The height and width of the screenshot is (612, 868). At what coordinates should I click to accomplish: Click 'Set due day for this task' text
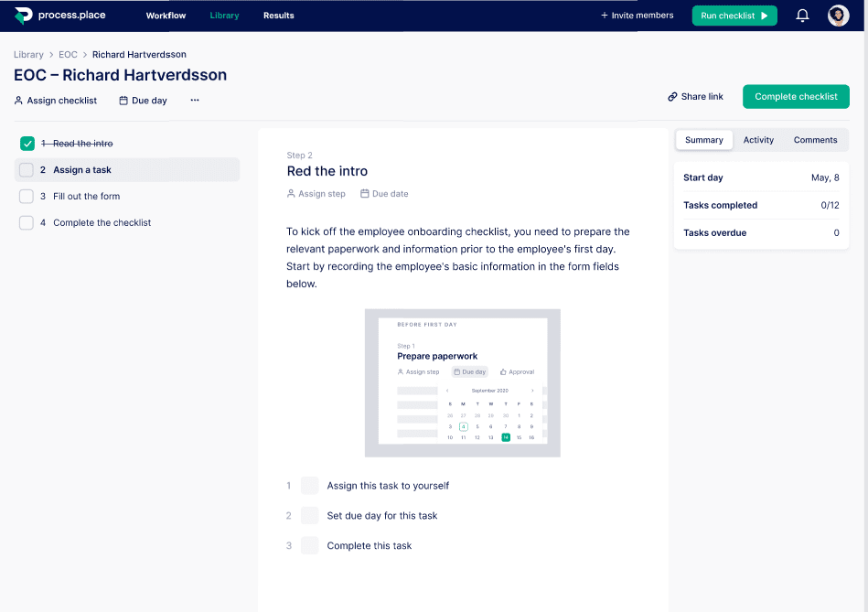382,516
